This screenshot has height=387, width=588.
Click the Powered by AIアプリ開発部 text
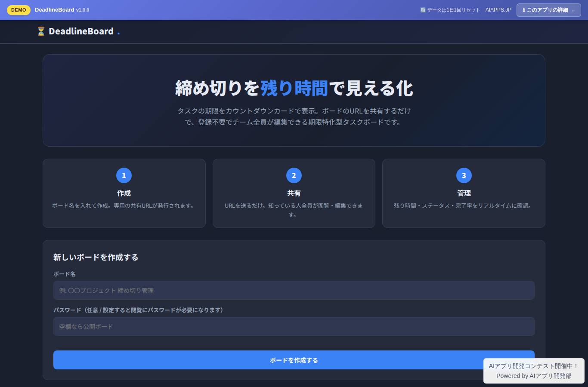(534, 376)
